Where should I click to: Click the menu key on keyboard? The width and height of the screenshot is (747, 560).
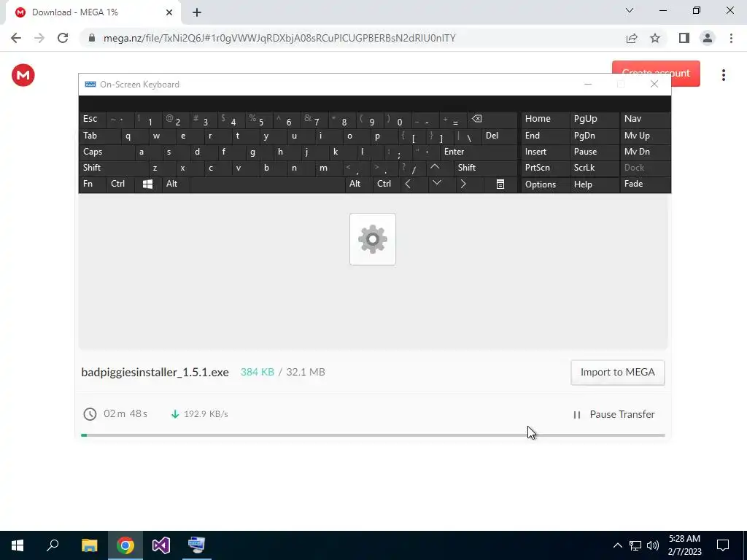[x=500, y=184]
